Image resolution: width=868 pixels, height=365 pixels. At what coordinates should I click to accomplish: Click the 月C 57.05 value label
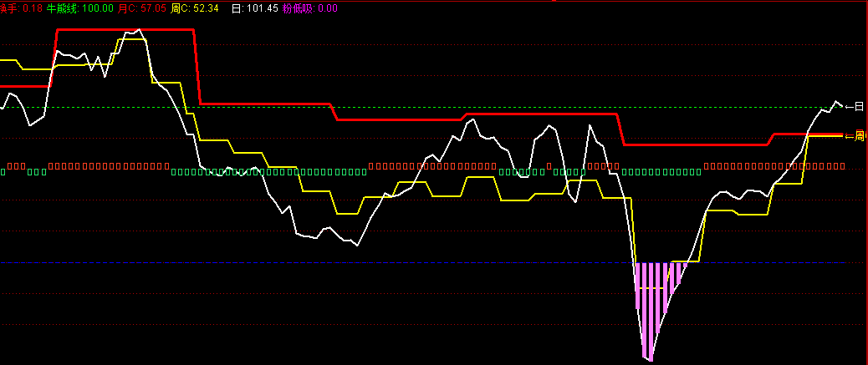(x=142, y=8)
